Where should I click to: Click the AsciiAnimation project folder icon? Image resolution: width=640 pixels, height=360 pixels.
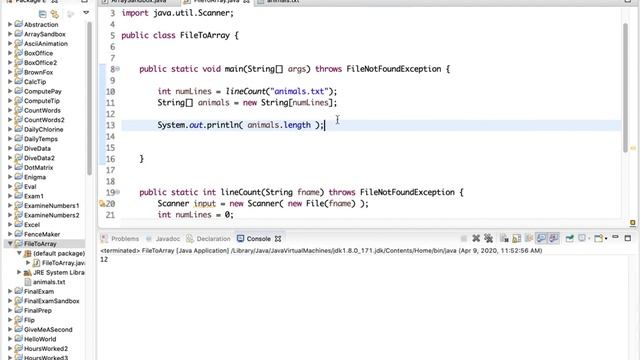click(18, 43)
